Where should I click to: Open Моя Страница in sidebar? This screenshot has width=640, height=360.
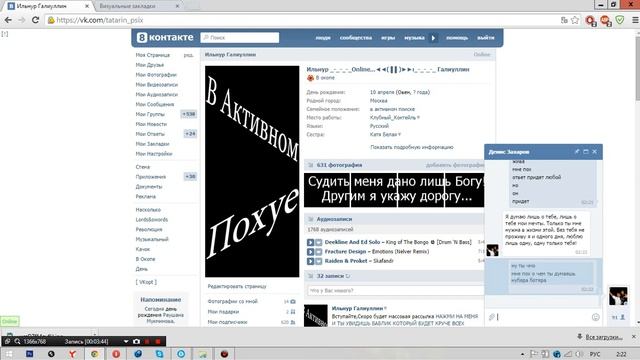(x=153, y=55)
